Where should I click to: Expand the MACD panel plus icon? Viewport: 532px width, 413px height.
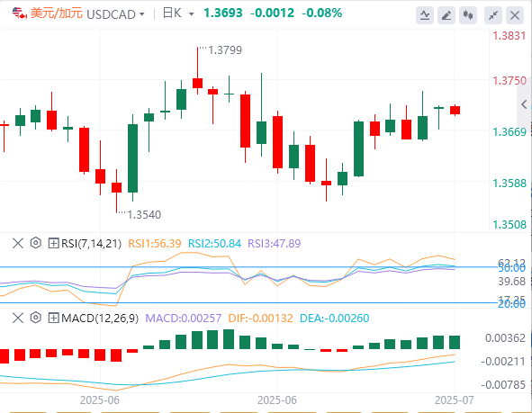coord(54,318)
